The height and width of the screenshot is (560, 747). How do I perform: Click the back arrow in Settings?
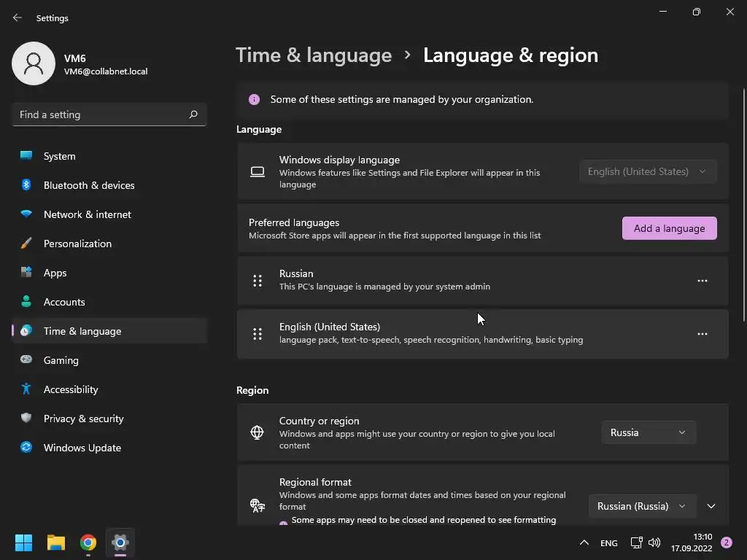coord(18,17)
